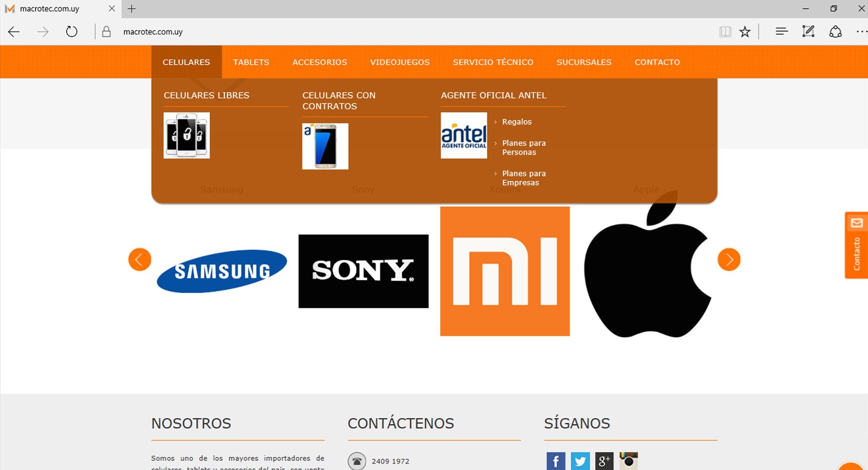
Task: Click the Make a Web Note icon
Action: tap(808, 32)
